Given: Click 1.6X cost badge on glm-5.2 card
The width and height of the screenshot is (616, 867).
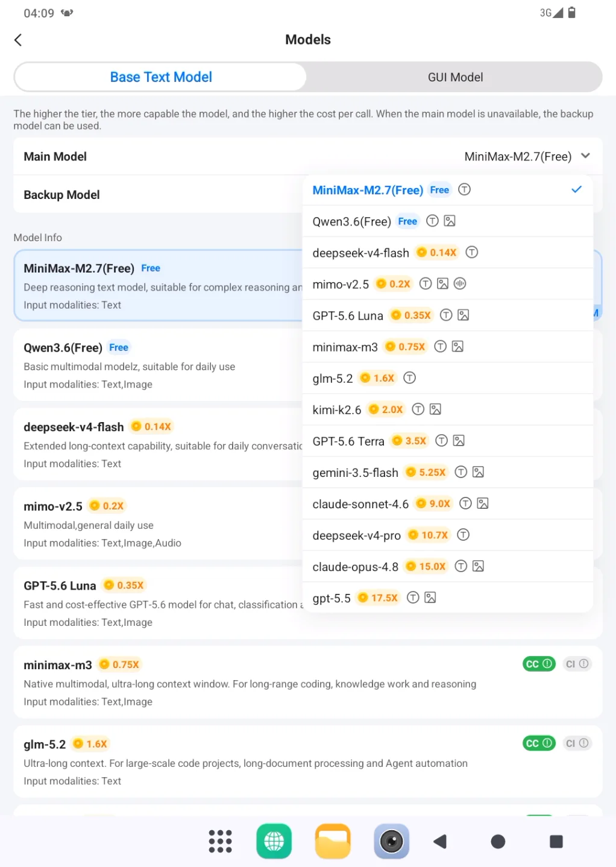Looking at the screenshot, I should (90, 743).
